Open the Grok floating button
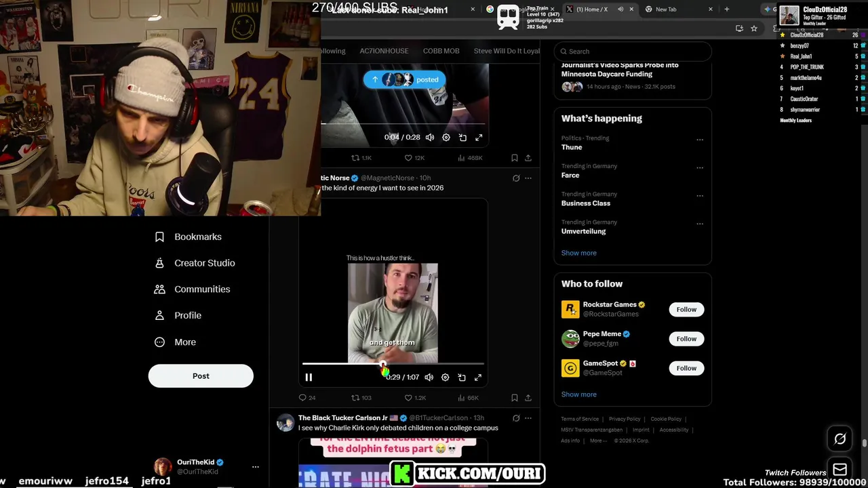Viewport: 868px width, 488px height. pyautogui.click(x=840, y=439)
